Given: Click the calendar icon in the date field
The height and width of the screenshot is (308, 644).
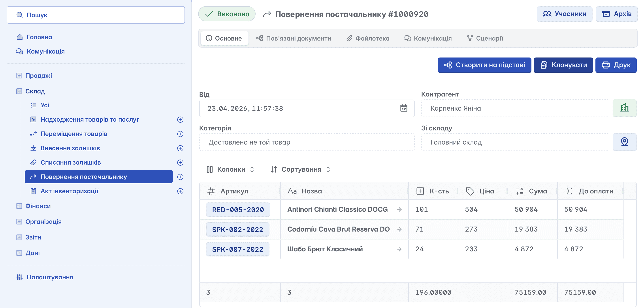Looking at the screenshot, I should [x=403, y=108].
